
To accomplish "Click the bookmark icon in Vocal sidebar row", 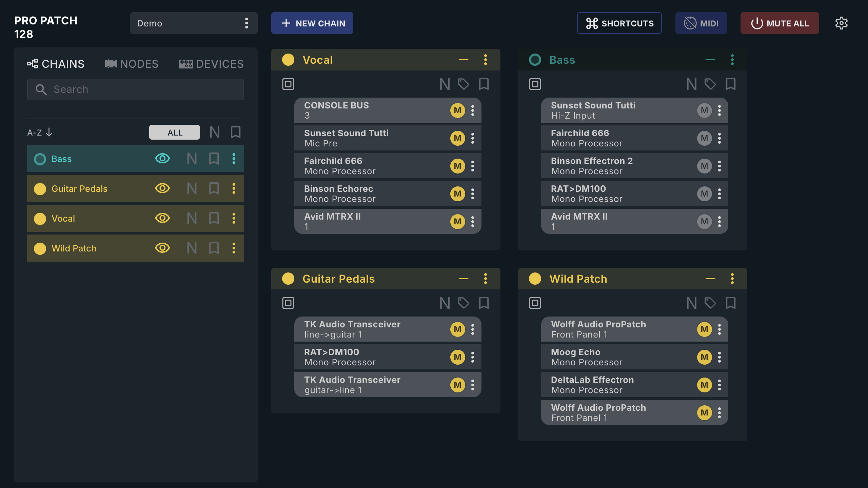I will click(214, 218).
